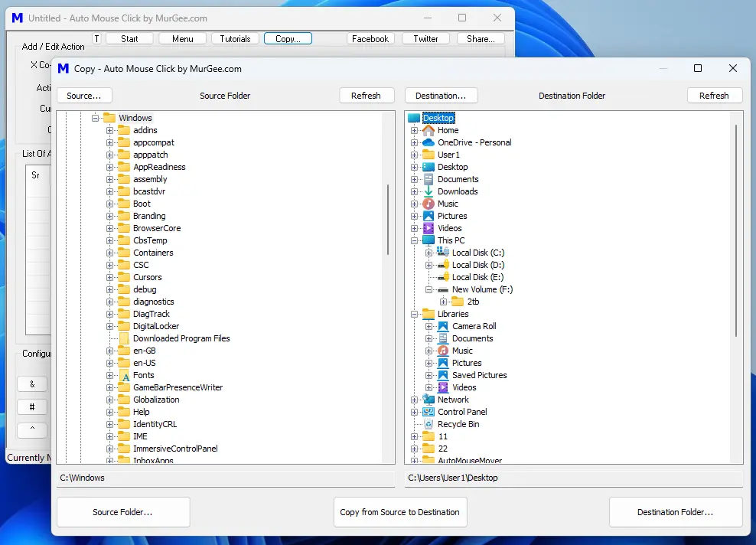Expand the addins folder
756x545 pixels.
(x=110, y=130)
